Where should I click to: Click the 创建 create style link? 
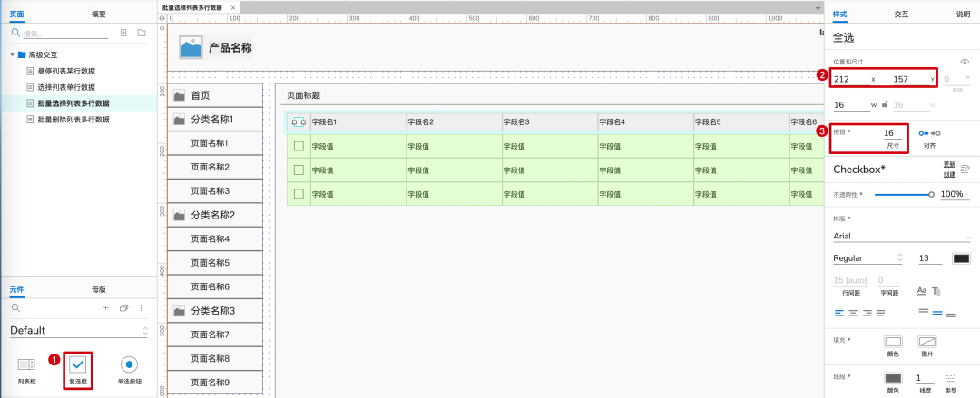click(949, 173)
